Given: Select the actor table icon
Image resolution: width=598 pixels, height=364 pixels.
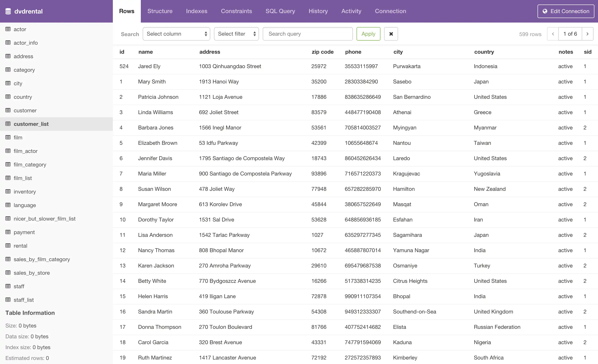Looking at the screenshot, I should point(8,29).
